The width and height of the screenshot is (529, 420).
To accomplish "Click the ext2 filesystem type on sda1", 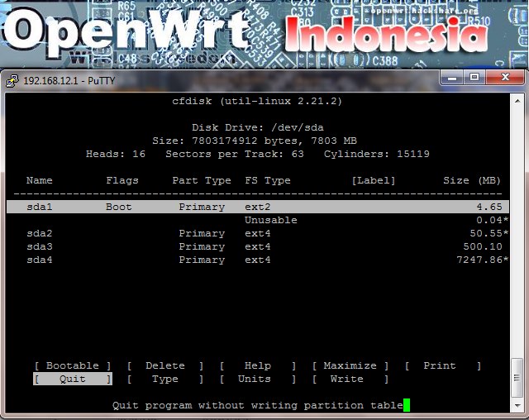I will pyautogui.click(x=258, y=207).
